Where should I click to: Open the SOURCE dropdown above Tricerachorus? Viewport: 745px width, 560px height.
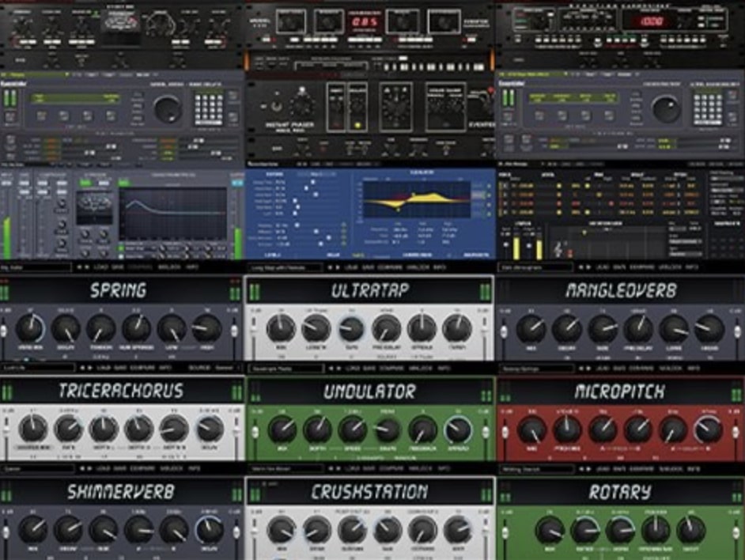click(x=227, y=369)
